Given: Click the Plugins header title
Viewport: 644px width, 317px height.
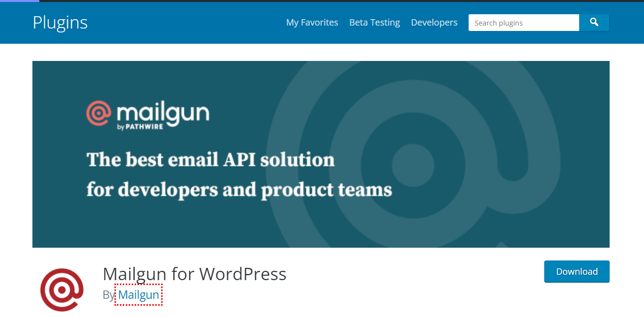Looking at the screenshot, I should click(60, 23).
